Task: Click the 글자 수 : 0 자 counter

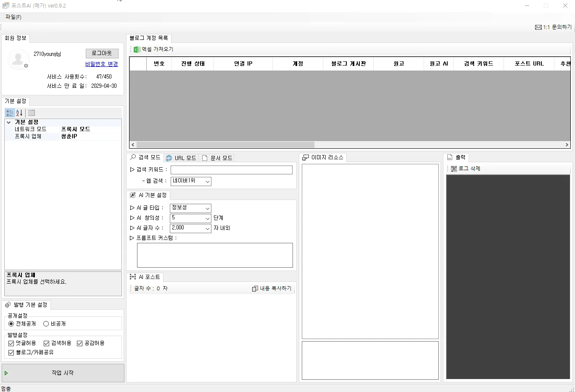Action: point(151,289)
